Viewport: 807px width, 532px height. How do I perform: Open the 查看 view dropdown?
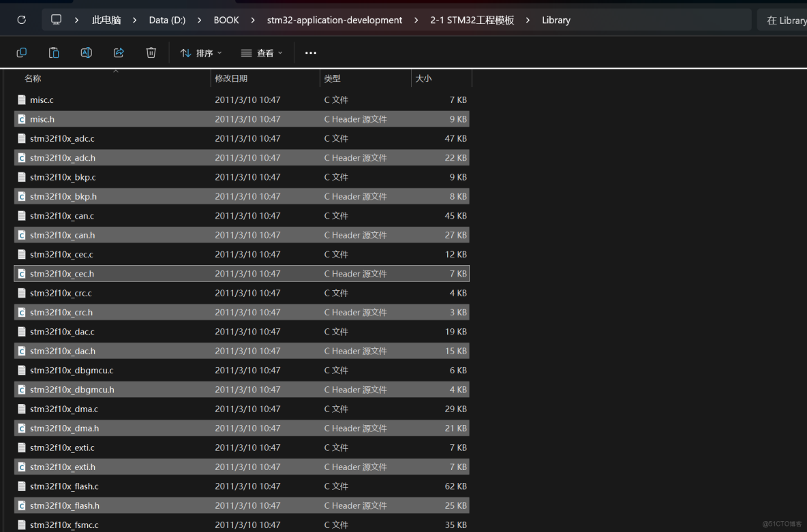[262, 52]
